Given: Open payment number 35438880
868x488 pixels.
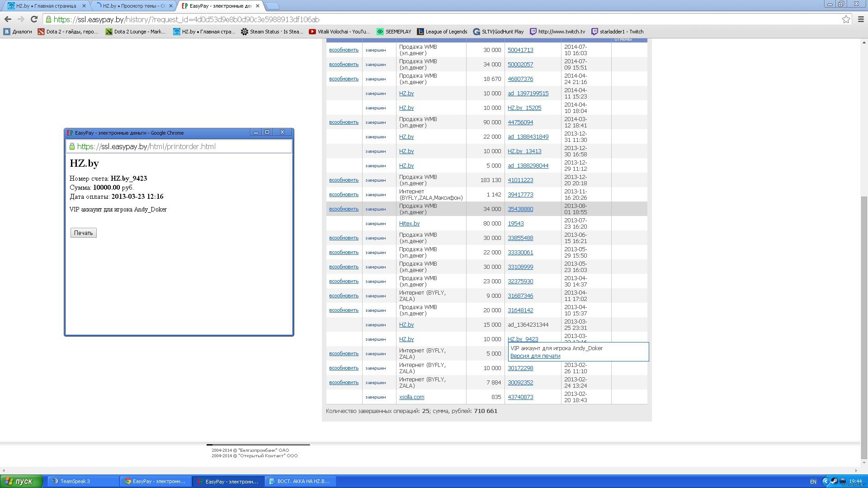Looking at the screenshot, I should 520,209.
